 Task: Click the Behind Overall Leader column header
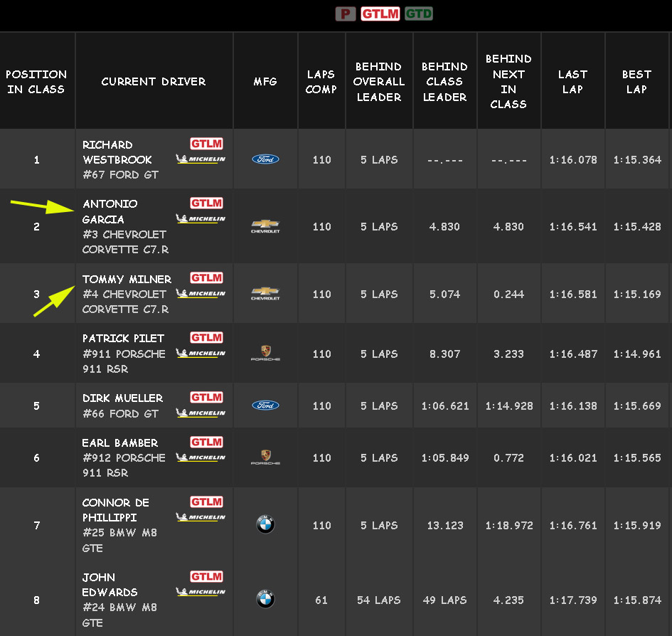(379, 82)
